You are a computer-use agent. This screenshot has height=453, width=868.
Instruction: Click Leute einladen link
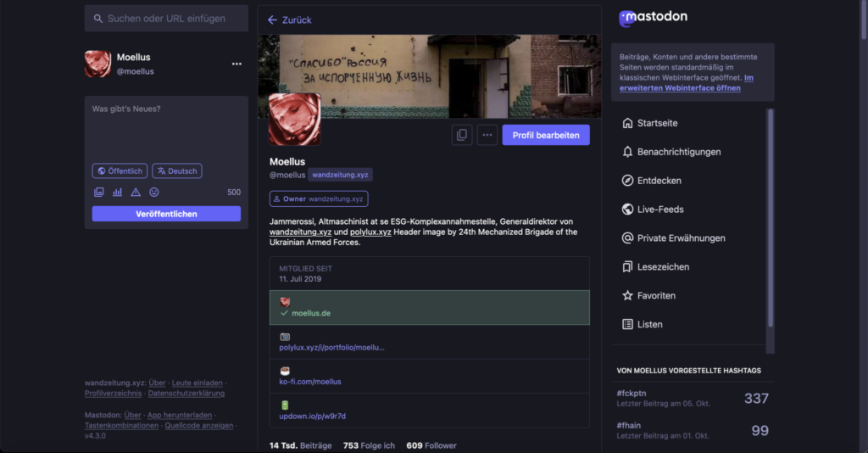(x=197, y=383)
